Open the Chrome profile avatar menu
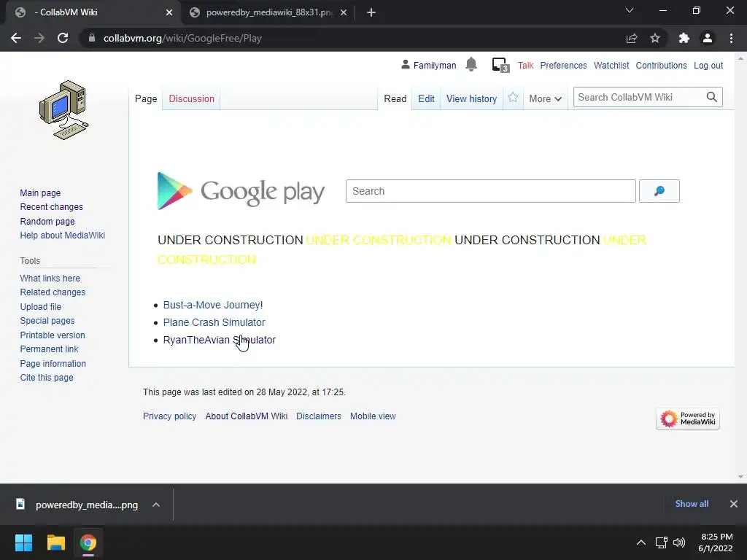This screenshot has height=560, width=747. point(708,38)
